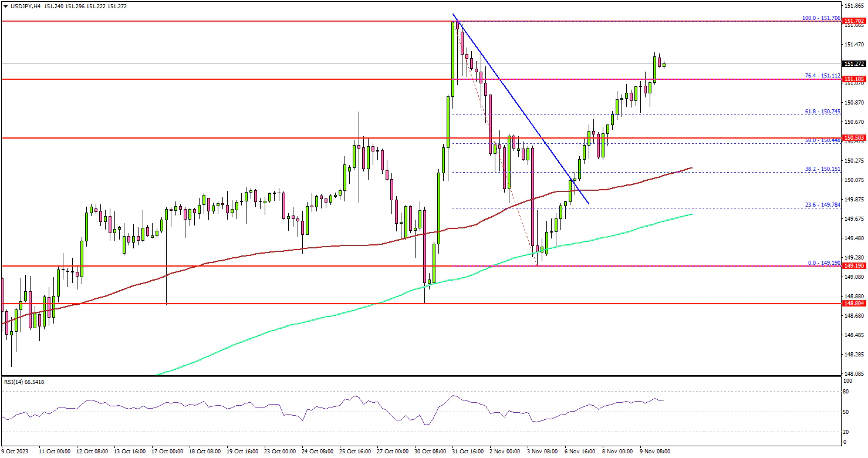Click the RSI scale value 80
The width and height of the screenshot is (868, 458).
846,391
